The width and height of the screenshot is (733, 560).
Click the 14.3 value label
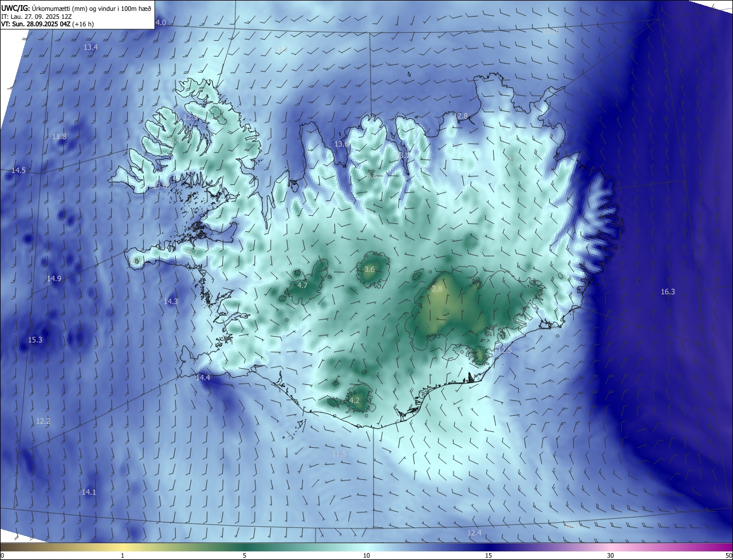pyautogui.click(x=171, y=301)
